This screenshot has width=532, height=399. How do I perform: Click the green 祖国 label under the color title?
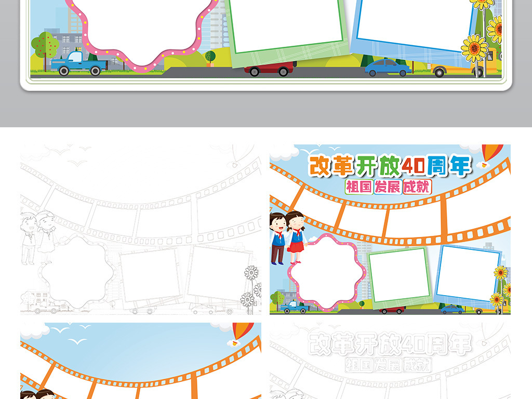pyautogui.click(x=359, y=187)
